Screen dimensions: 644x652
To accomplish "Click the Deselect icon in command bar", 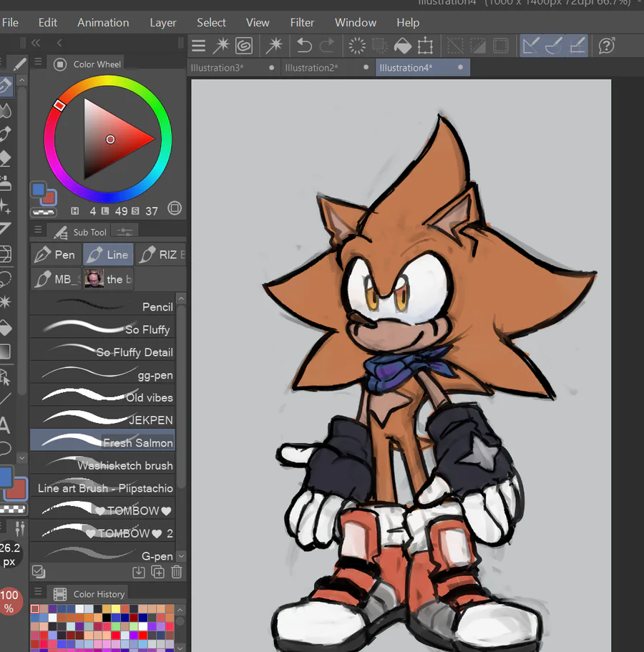I will (x=455, y=46).
